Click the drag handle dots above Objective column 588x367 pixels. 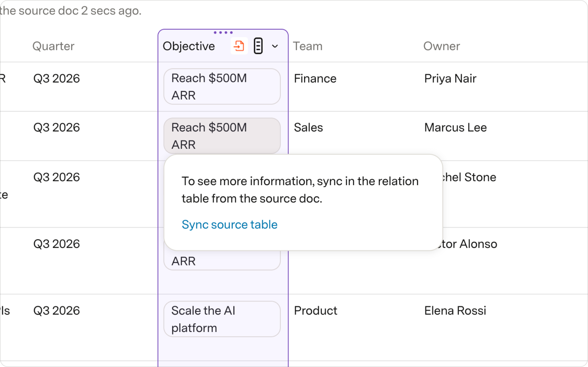[223, 32]
